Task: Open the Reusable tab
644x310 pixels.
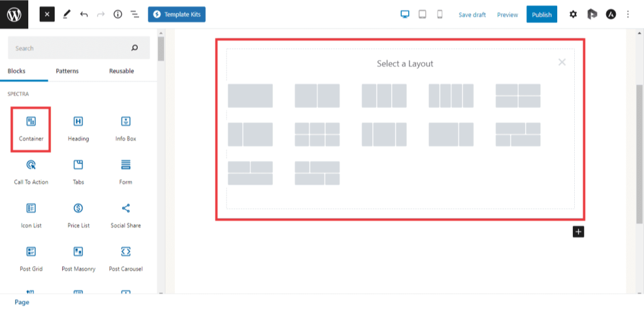Action: [x=121, y=71]
